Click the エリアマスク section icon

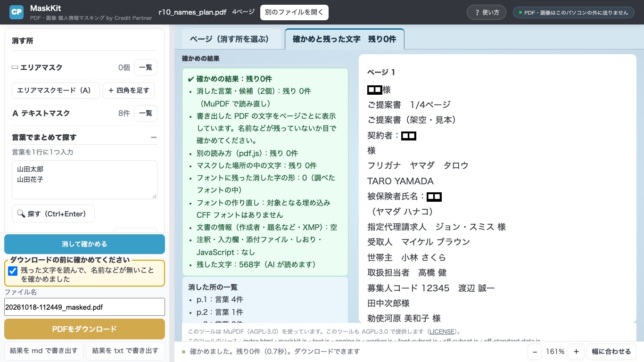(x=15, y=67)
